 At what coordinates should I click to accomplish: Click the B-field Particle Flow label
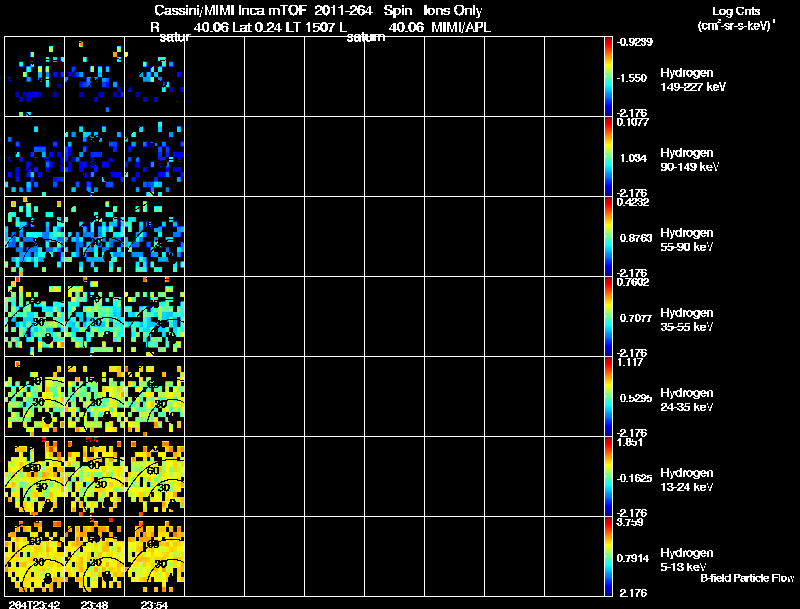coord(747,578)
